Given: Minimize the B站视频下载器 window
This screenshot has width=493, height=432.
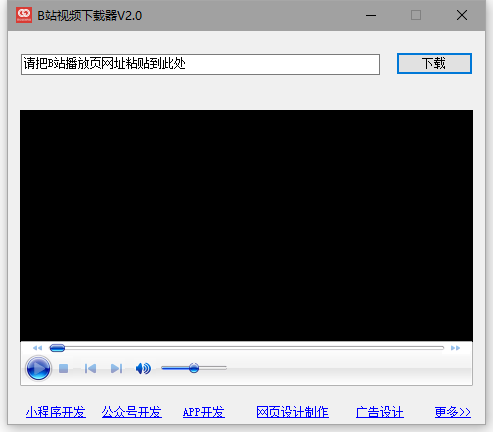Looking at the screenshot, I should (371, 15).
